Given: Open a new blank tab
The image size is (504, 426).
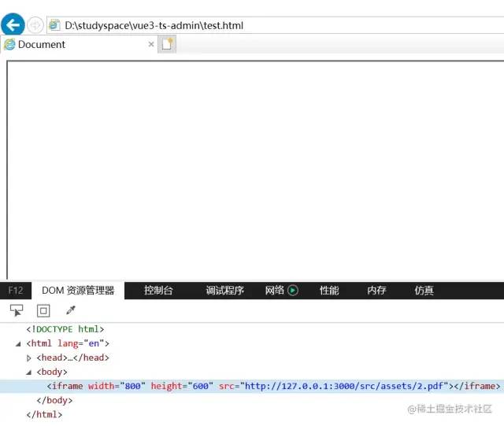Looking at the screenshot, I should pos(167,44).
